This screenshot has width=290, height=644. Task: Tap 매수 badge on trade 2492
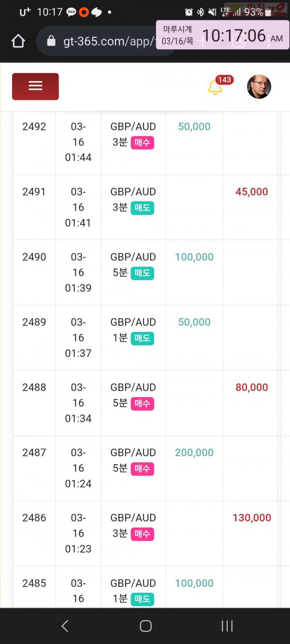pos(142,143)
